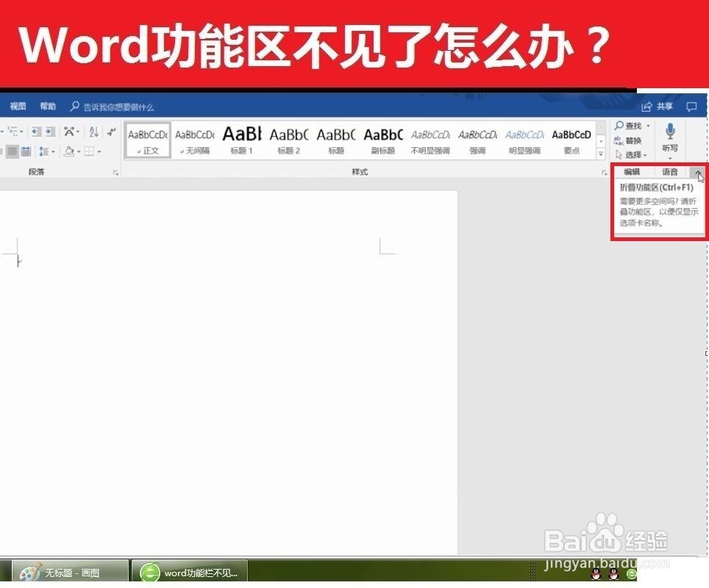Open the 样式 pane dialog launcher

pyautogui.click(x=604, y=173)
